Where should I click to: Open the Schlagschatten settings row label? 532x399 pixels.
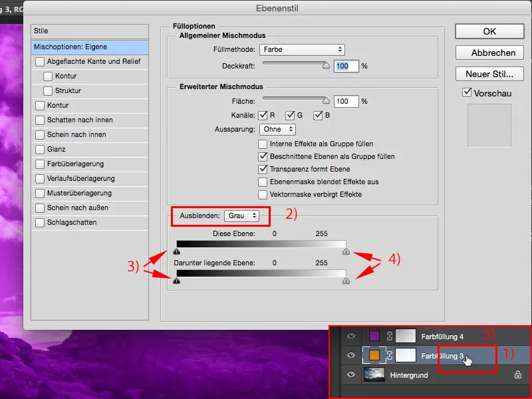tap(72, 223)
